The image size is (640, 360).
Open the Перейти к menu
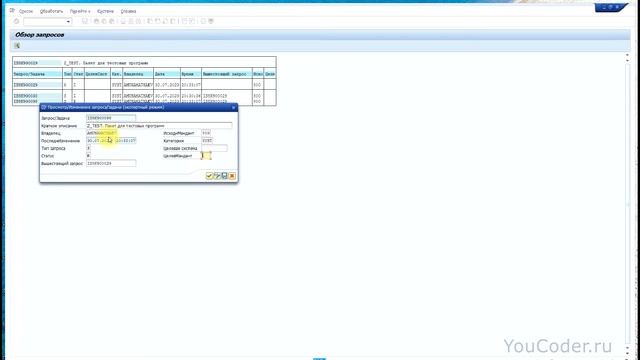(x=80, y=11)
